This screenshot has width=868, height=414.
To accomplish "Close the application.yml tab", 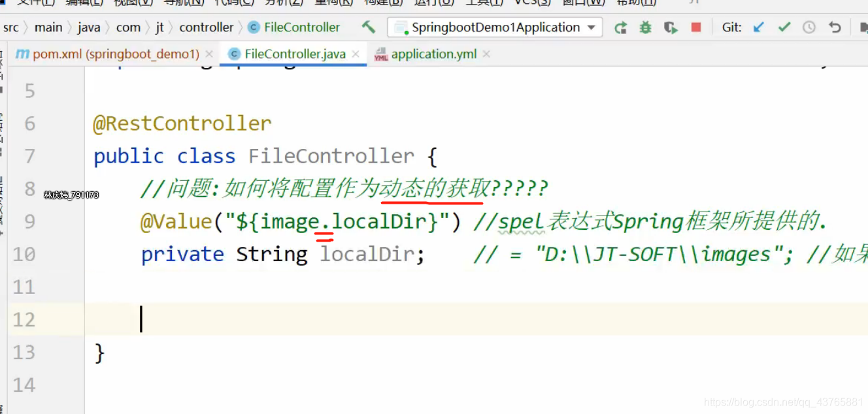I will (486, 54).
